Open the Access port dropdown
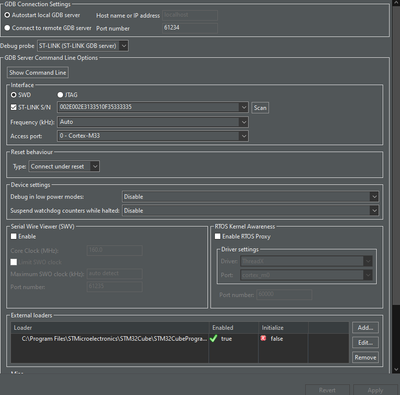The image size is (400, 395). pyautogui.click(x=153, y=136)
